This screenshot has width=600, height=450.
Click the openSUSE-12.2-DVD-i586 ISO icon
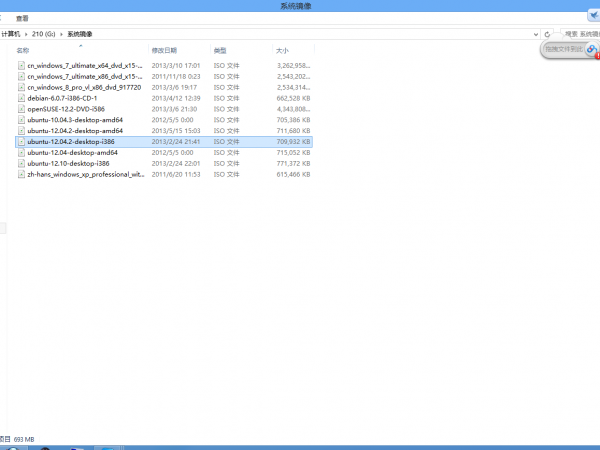click(21, 109)
